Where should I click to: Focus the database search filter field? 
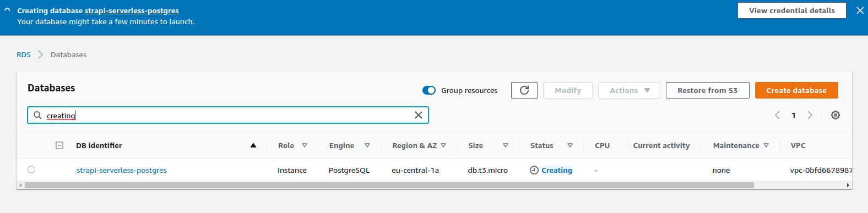point(228,115)
